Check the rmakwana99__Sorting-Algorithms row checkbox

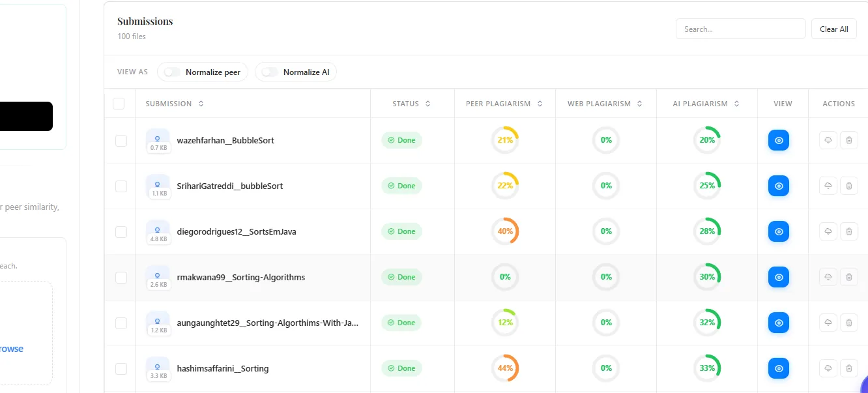[x=121, y=277]
